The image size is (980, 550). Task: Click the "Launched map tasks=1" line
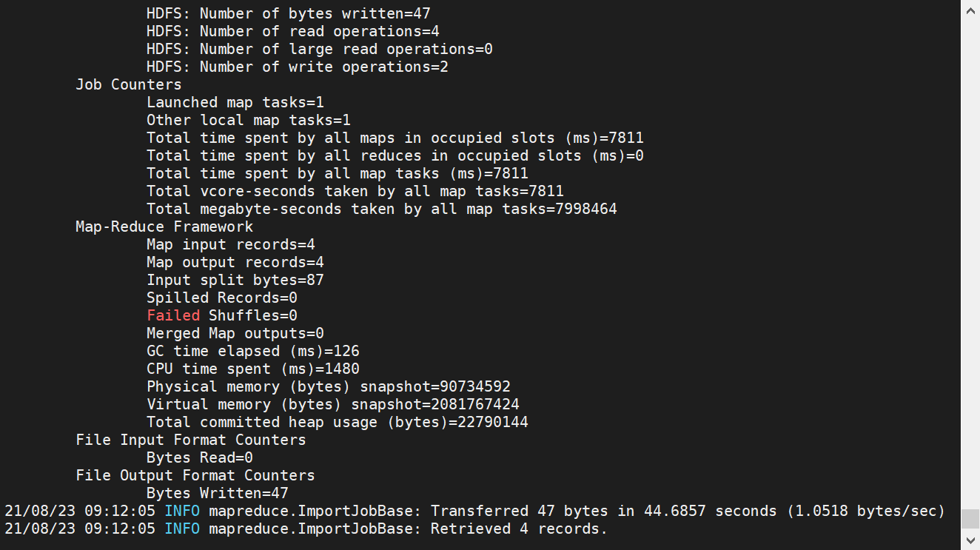[x=235, y=102]
